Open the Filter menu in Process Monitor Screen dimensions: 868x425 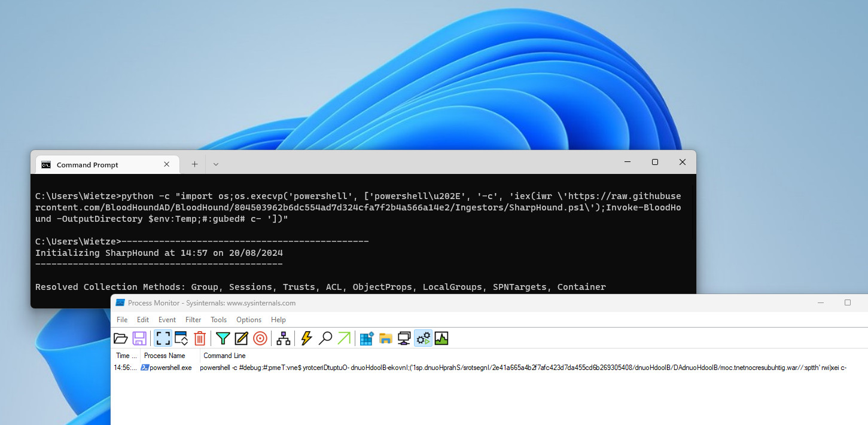(193, 320)
